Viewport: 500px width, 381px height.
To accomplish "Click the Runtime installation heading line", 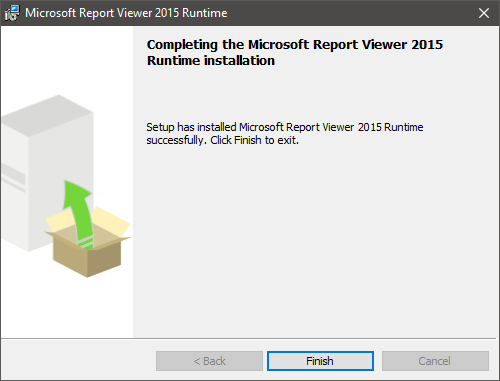I will tap(211, 61).
